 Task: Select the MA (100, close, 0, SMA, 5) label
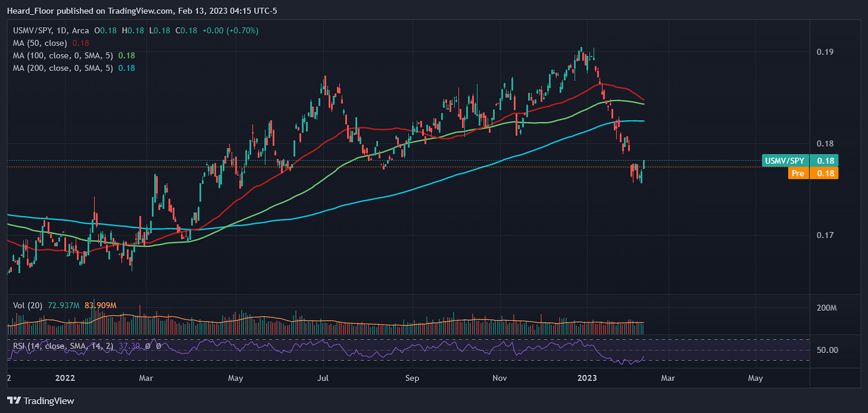pos(63,55)
